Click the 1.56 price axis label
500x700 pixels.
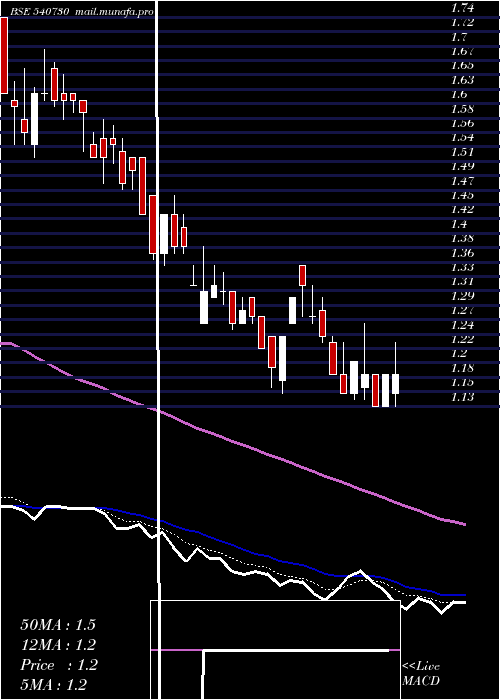click(x=462, y=123)
